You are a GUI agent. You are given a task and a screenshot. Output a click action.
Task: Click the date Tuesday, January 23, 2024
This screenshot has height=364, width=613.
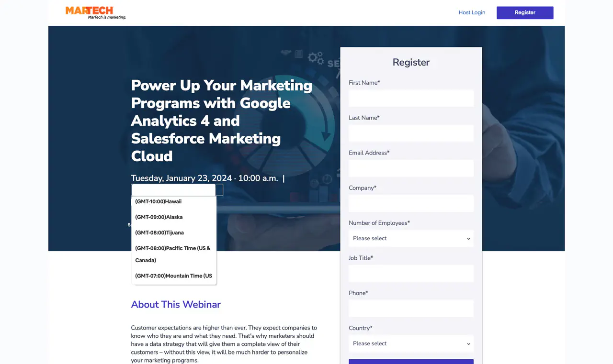pyautogui.click(x=182, y=178)
